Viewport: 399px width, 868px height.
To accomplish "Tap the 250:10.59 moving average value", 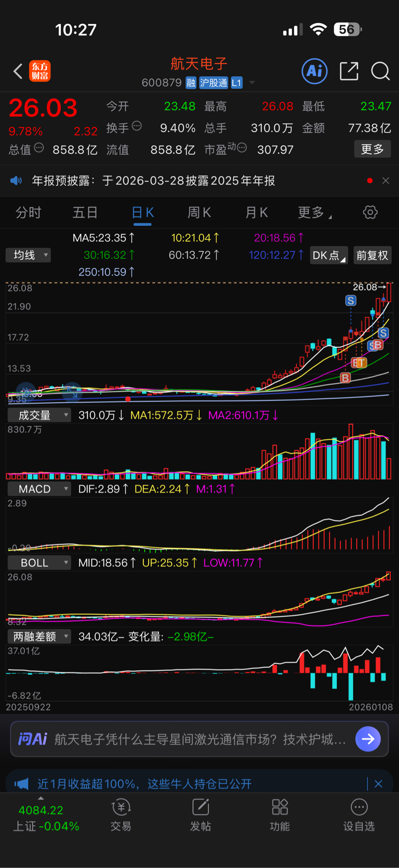I will coord(107,272).
